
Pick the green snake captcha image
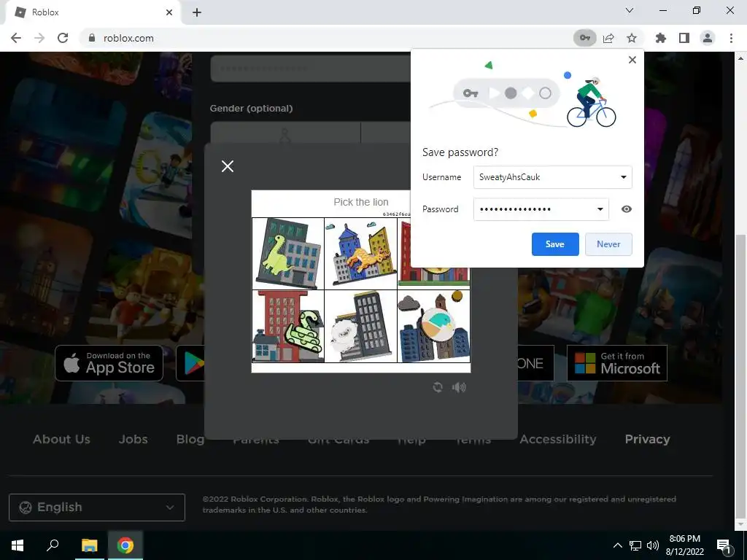(x=287, y=326)
